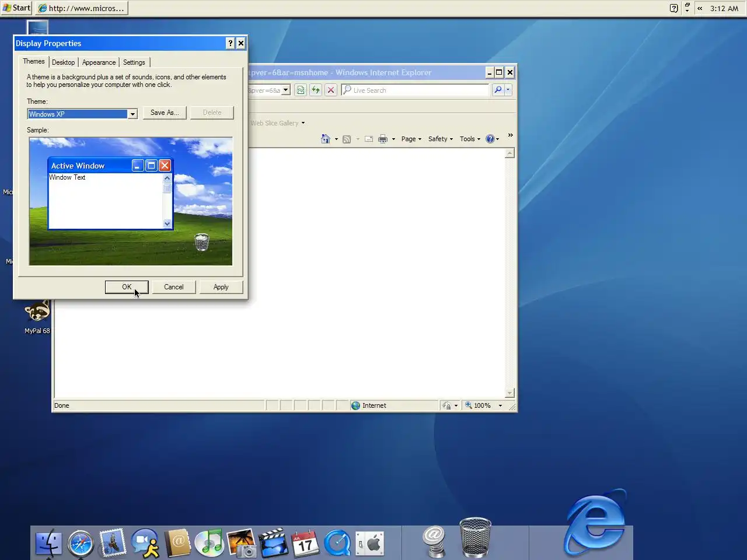Click the help balloon icon in taskbar
The height and width of the screenshot is (560, 747).
(x=674, y=8)
